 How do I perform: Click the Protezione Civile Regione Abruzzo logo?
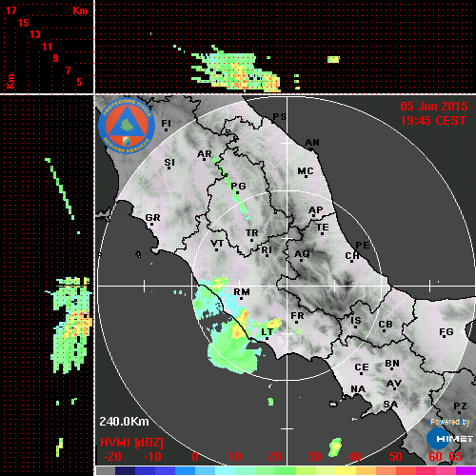(x=127, y=126)
